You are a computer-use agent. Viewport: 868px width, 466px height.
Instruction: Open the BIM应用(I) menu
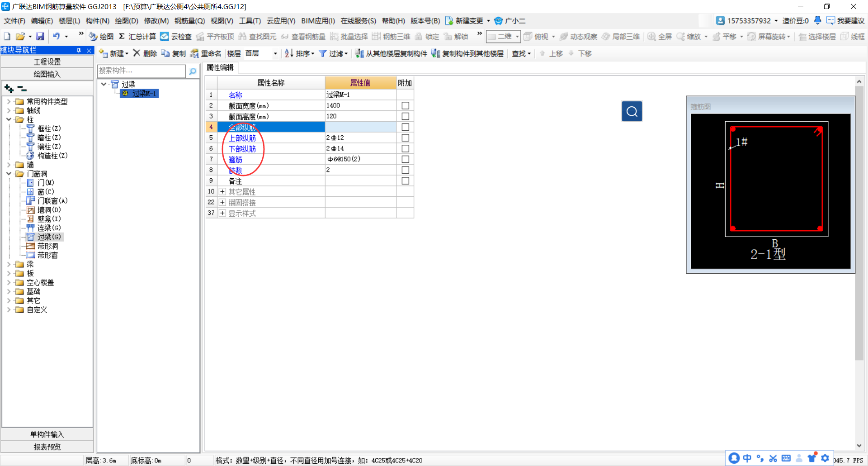pyautogui.click(x=318, y=21)
